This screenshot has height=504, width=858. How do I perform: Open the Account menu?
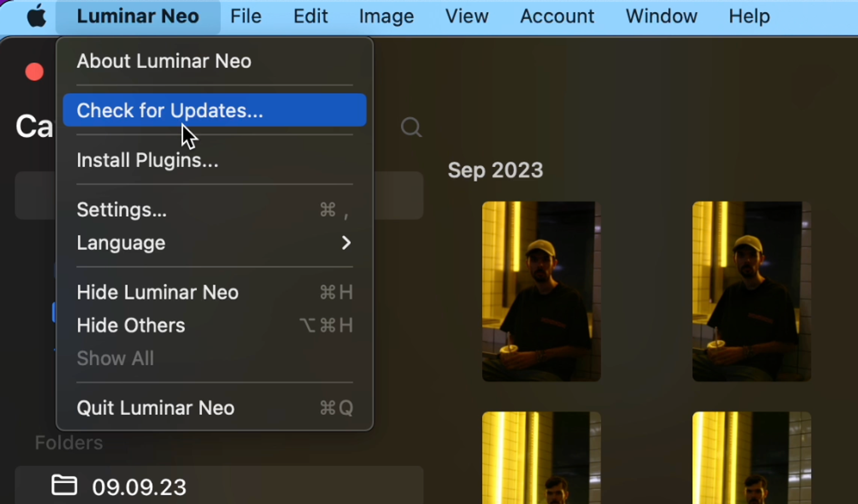[557, 16]
